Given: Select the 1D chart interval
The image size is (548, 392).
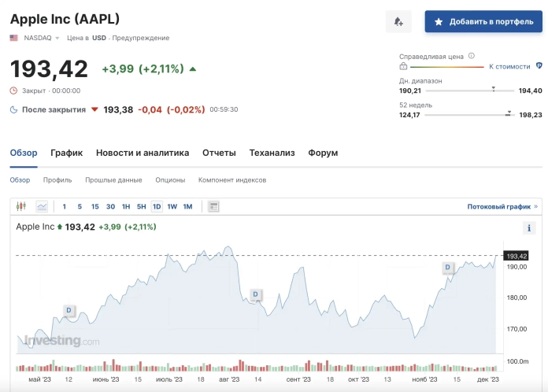Looking at the screenshot, I should tap(157, 206).
